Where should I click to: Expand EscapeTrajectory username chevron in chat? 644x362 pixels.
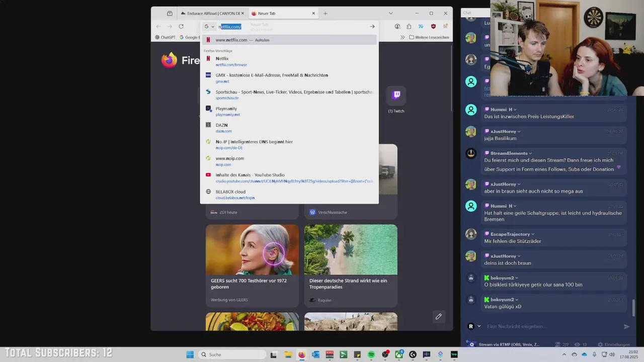pos(533,234)
